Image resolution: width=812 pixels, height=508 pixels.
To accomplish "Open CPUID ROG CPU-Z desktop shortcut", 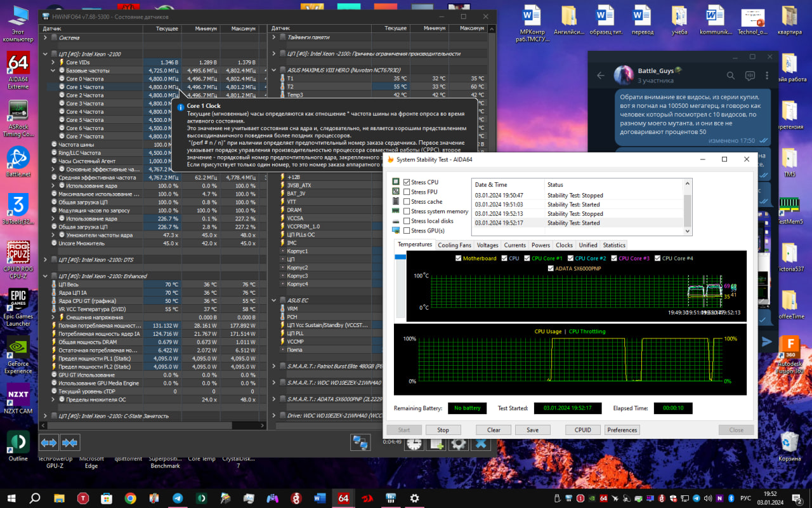I will point(18,260).
